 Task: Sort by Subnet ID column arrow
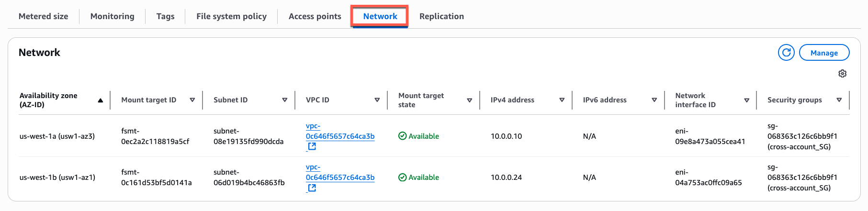coord(285,100)
